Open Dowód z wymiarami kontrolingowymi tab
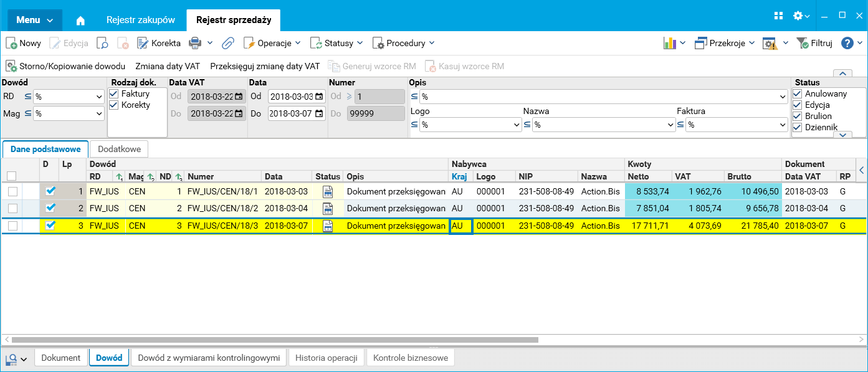Screen dimensions: 868x372 209,358
